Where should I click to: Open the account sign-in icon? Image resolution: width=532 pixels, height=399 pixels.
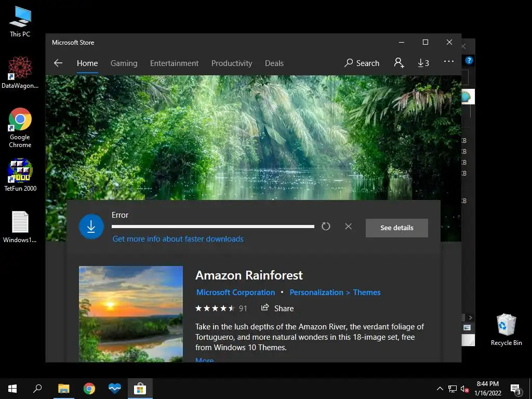point(399,63)
